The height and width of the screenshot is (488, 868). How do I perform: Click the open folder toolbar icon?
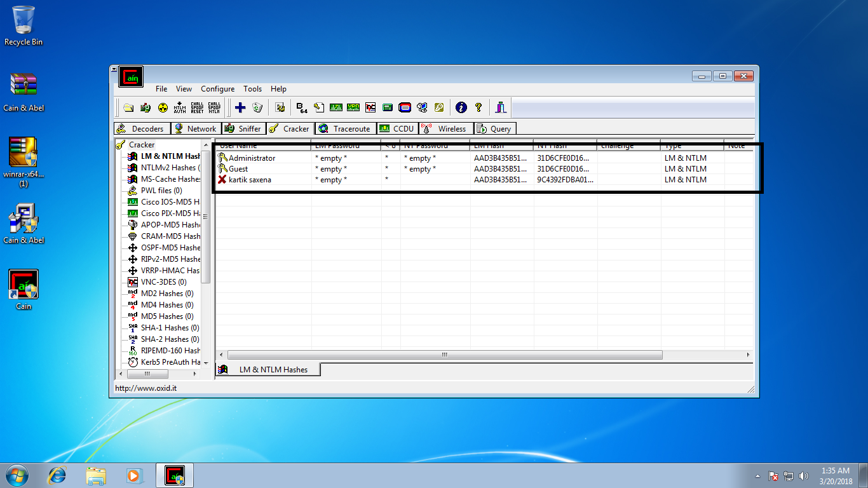tap(128, 108)
